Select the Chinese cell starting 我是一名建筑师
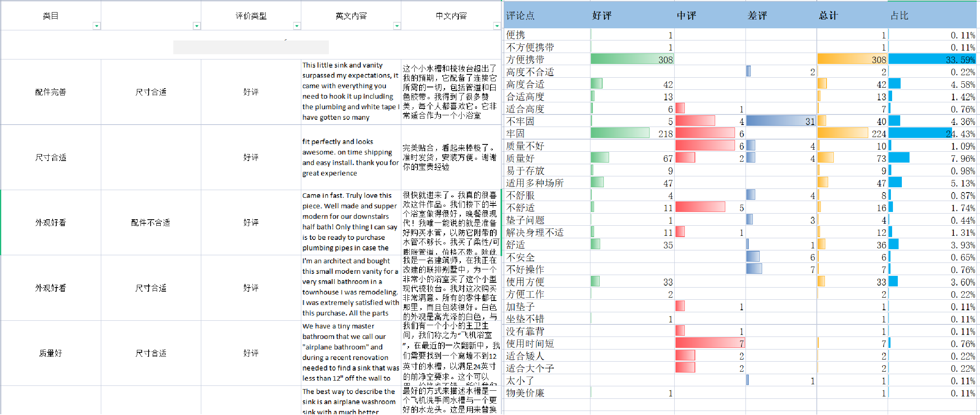This screenshot has width=980, height=415. (451, 288)
